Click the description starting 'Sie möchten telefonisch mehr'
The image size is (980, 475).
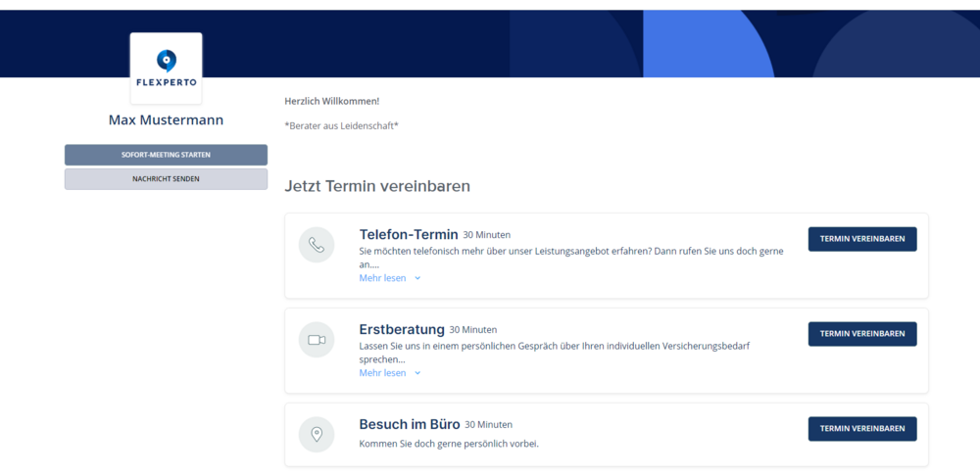tap(571, 258)
